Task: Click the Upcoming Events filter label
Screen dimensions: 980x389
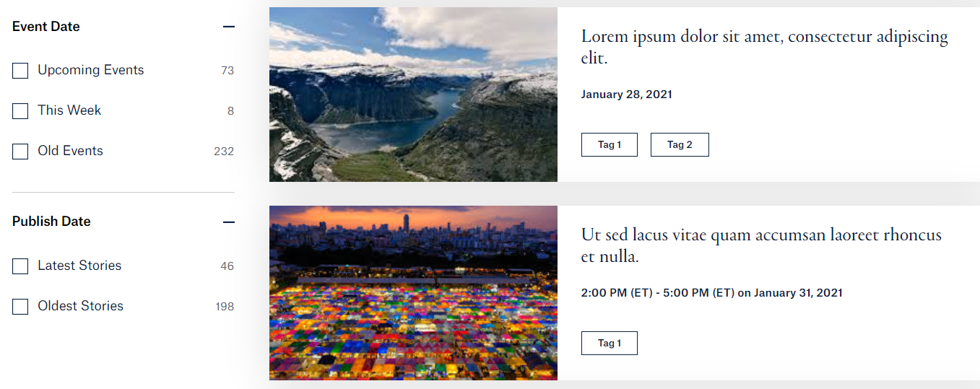Action: click(91, 70)
